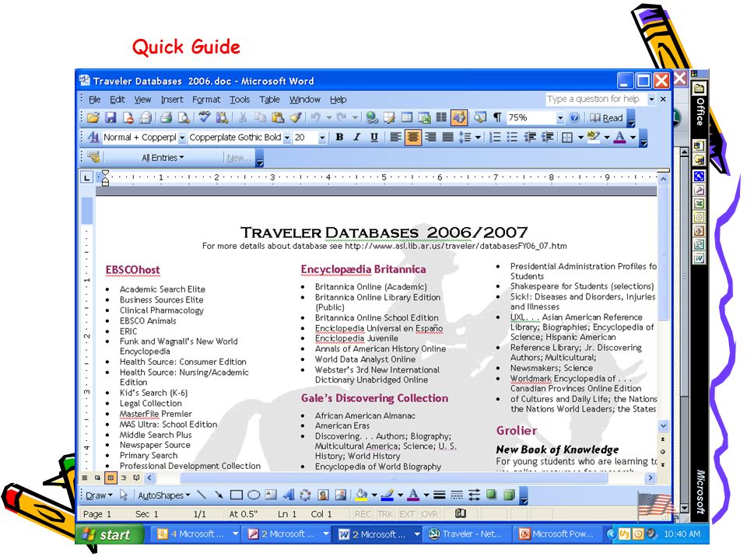Select the Oval drawing tool
The width and height of the screenshot is (747, 560).
(254, 495)
